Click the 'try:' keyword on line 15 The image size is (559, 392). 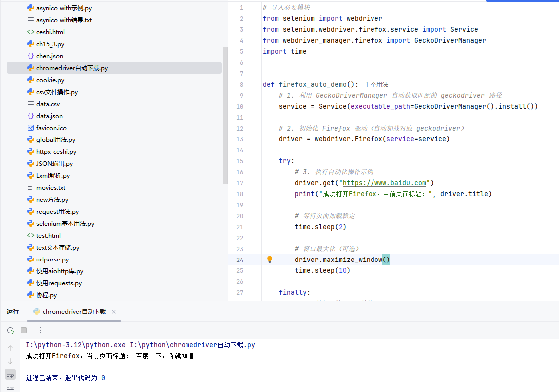click(x=286, y=161)
